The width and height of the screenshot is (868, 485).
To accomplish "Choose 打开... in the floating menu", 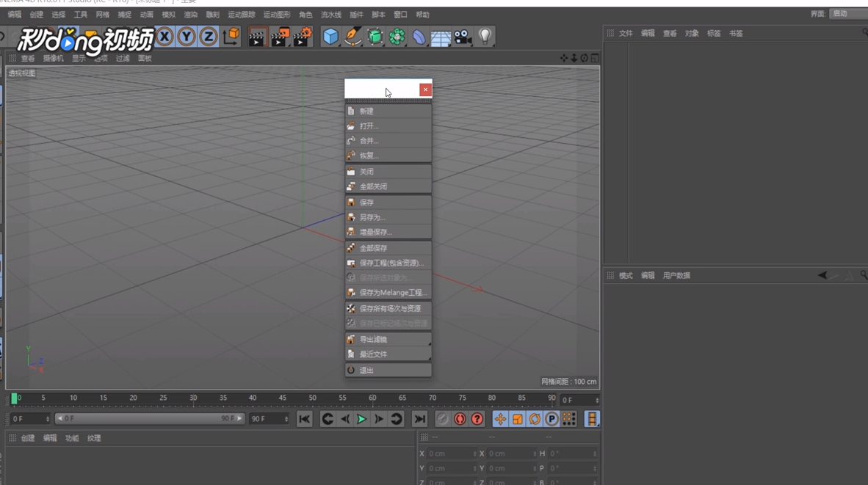I will [388, 126].
